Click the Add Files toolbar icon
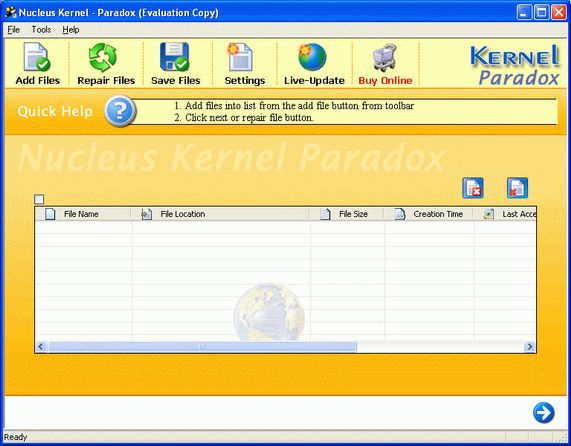 [x=37, y=57]
